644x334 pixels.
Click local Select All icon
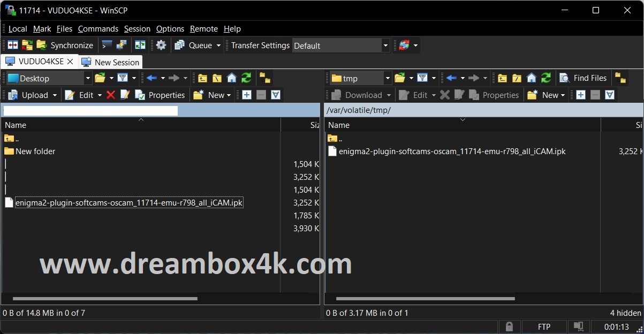(276, 95)
